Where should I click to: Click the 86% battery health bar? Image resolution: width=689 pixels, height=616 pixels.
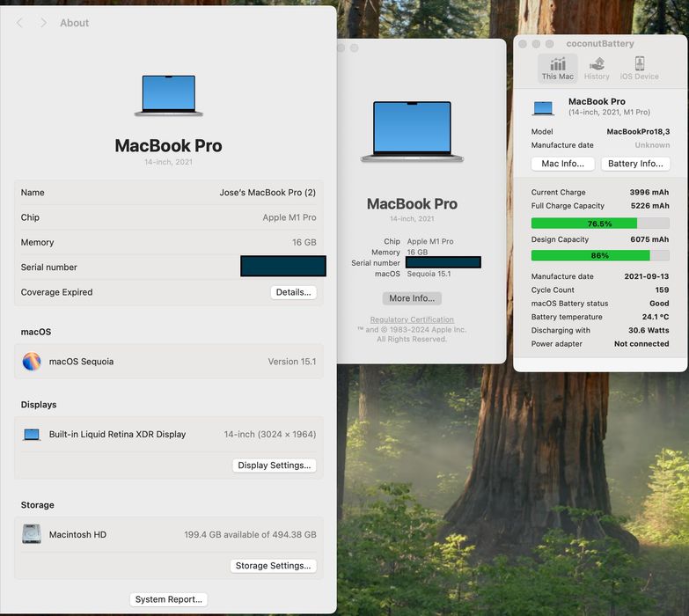tap(600, 255)
